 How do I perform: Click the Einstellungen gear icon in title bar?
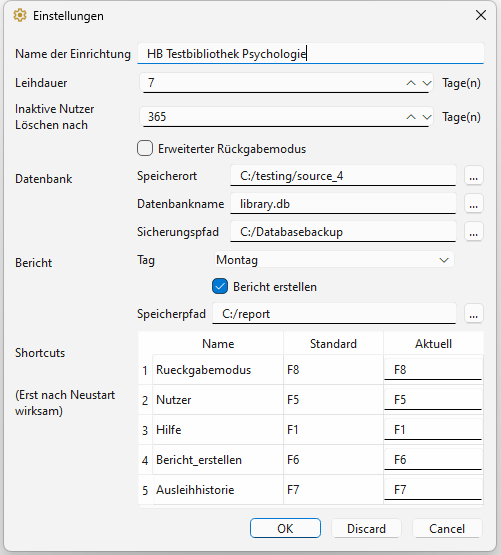(20, 16)
